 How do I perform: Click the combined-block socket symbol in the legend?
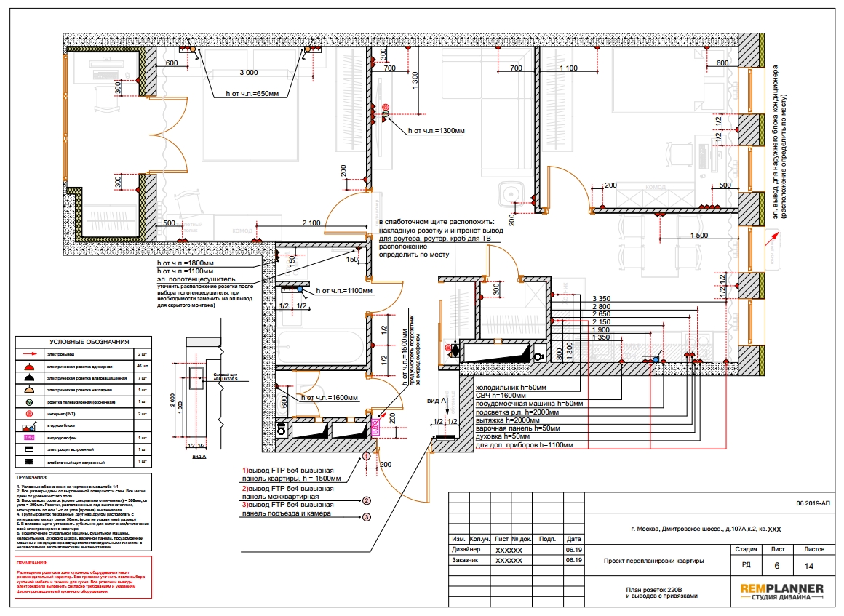pos(30,426)
